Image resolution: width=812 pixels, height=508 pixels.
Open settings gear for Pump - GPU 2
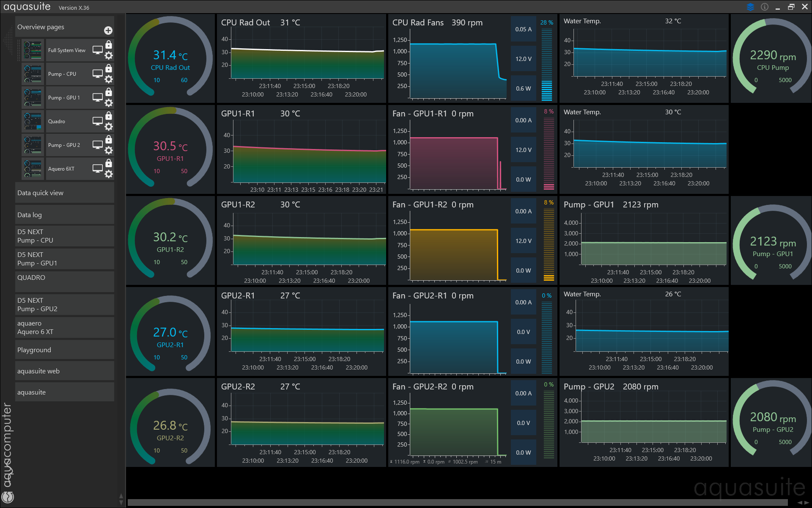click(109, 150)
